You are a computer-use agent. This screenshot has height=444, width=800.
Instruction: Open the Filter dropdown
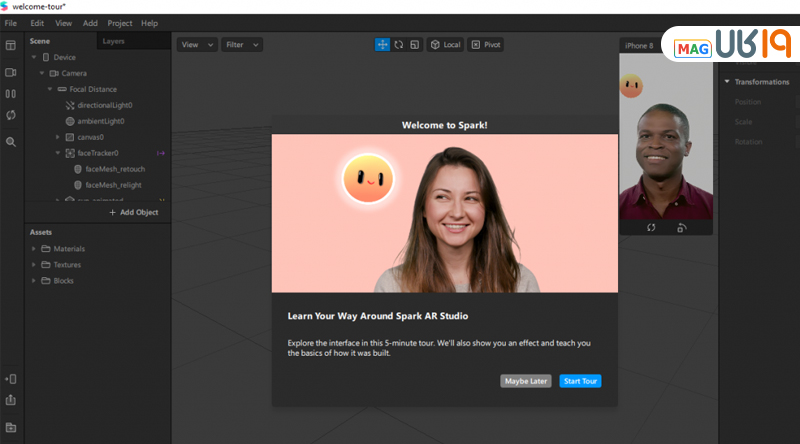pyautogui.click(x=243, y=45)
